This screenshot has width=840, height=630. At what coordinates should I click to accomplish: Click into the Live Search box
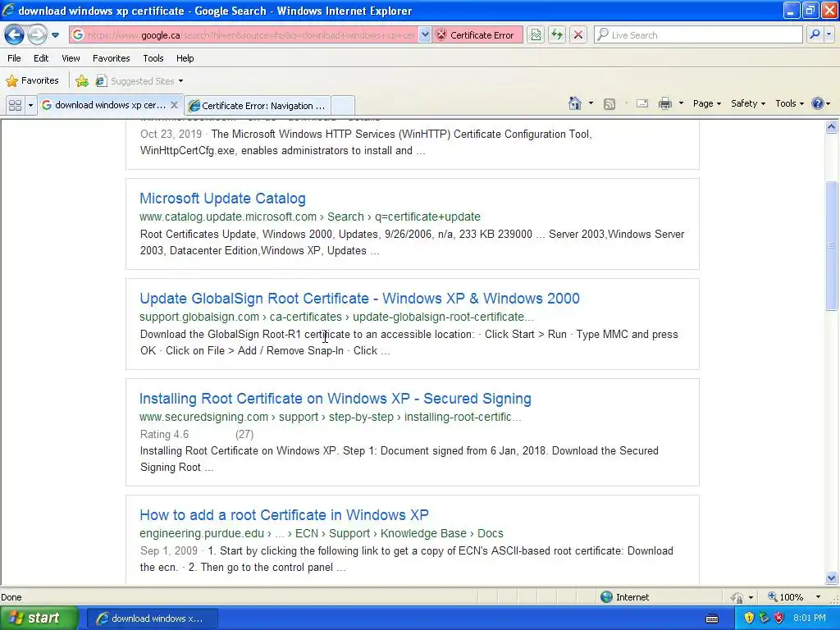coord(699,35)
